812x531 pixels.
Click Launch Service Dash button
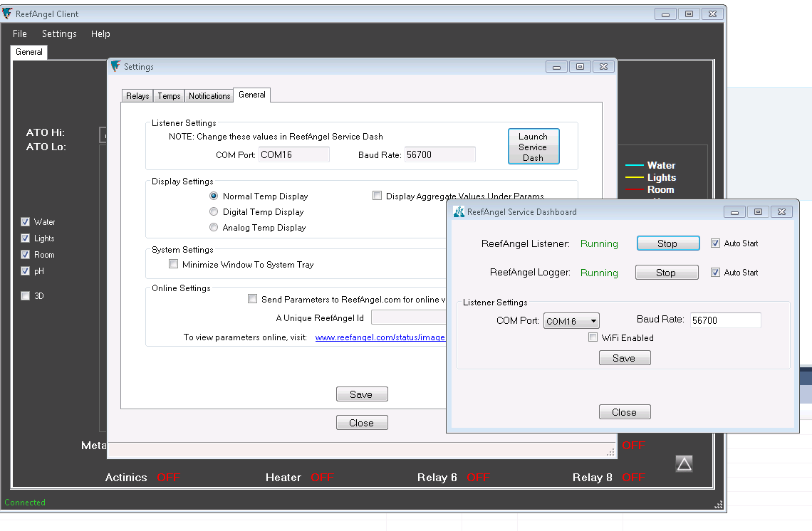click(533, 147)
